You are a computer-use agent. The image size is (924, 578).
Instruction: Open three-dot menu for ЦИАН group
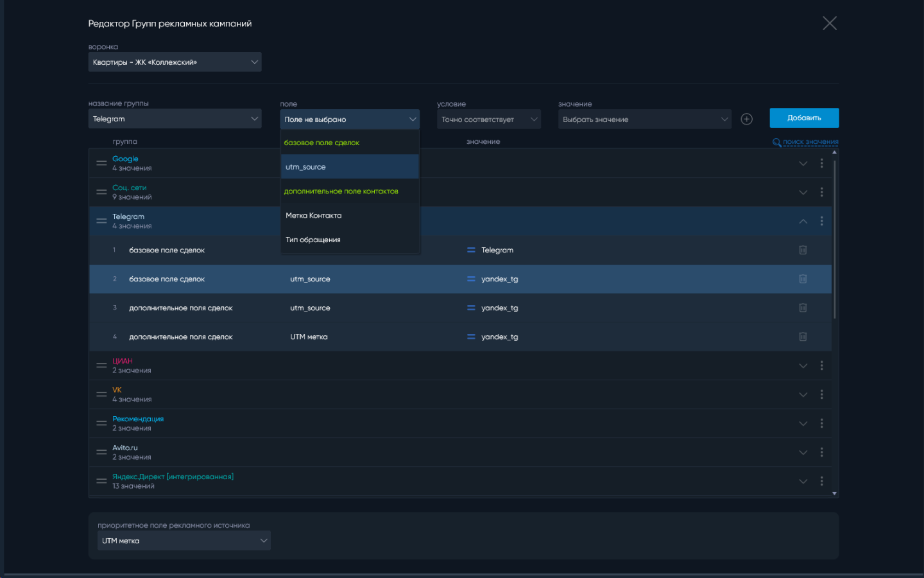(821, 365)
